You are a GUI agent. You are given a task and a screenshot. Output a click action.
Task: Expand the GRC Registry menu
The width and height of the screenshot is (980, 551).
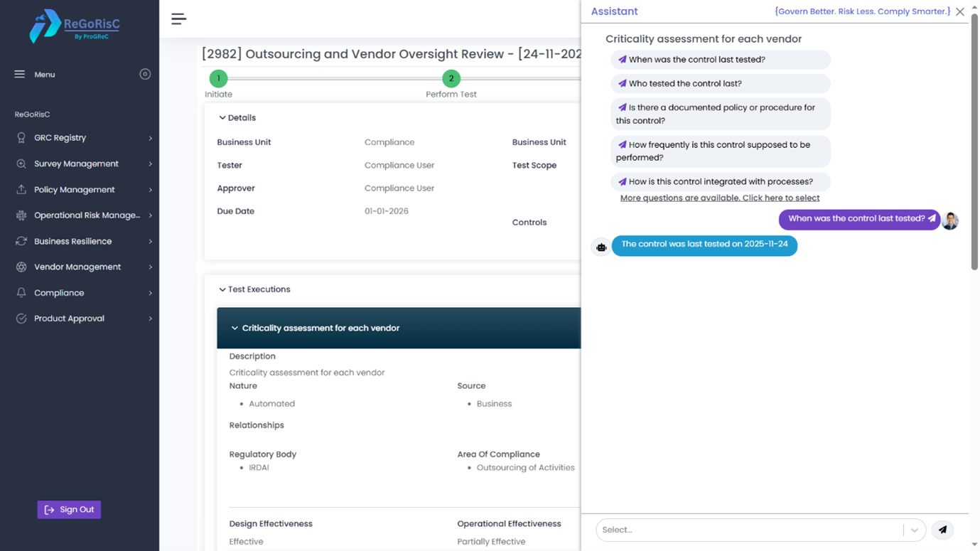150,138
